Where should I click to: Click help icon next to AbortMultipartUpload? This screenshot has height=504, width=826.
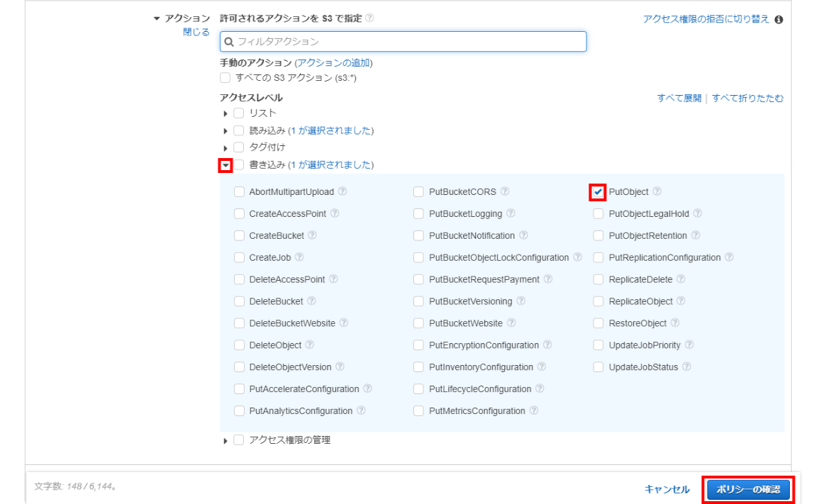tap(342, 191)
